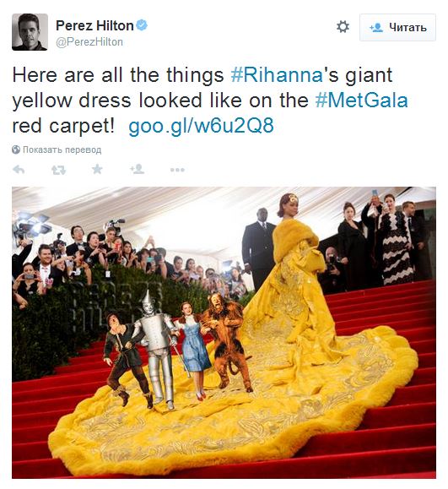Click the tweet text starting 'Here are all'
This screenshot has width=448, height=489.
(x=210, y=101)
